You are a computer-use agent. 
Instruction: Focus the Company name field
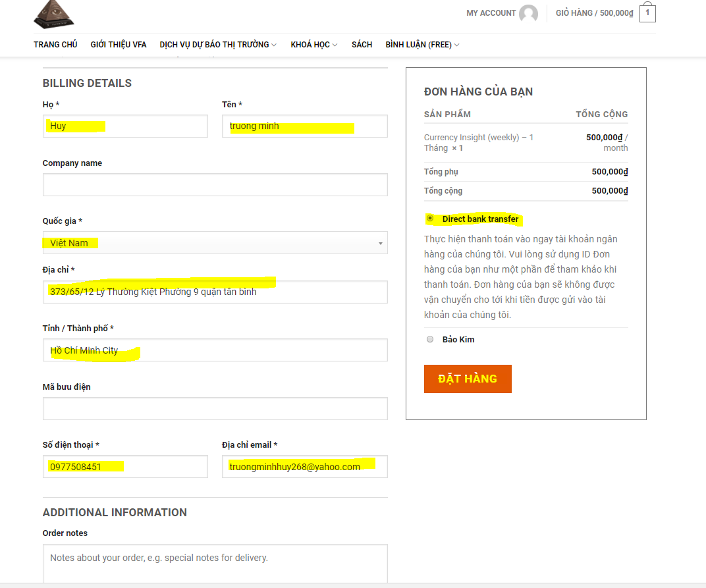pos(215,185)
